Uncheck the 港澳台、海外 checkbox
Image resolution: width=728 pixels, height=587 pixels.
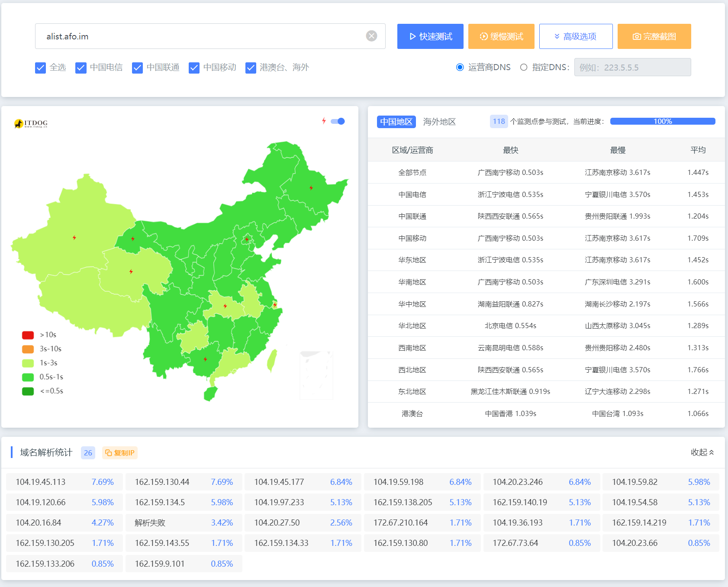pyautogui.click(x=251, y=68)
